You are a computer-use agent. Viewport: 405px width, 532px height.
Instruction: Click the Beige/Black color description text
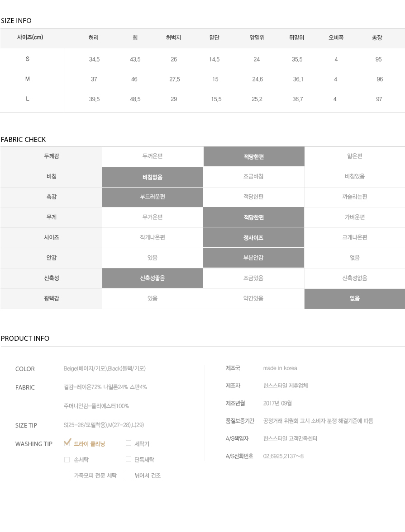click(x=105, y=368)
